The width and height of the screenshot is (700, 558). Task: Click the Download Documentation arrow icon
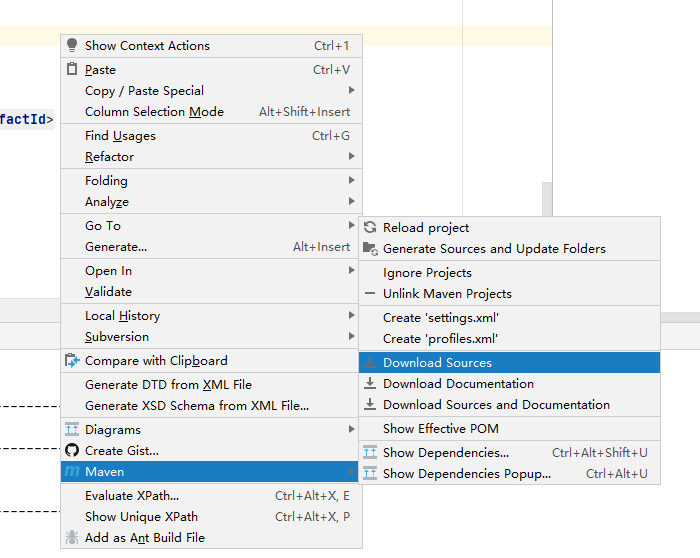pyautogui.click(x=370, y=384)
